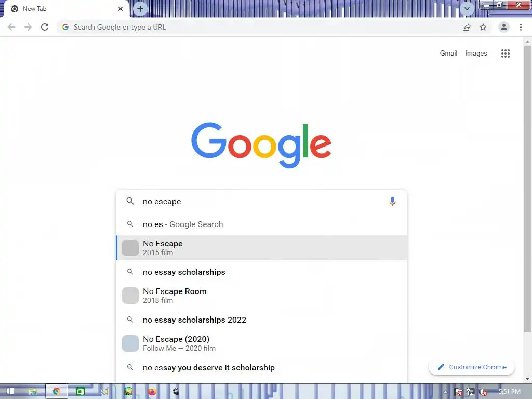Open File Explorer from taskbar
The width and height of the screenshot is (532, 399).
click(33, 392)
